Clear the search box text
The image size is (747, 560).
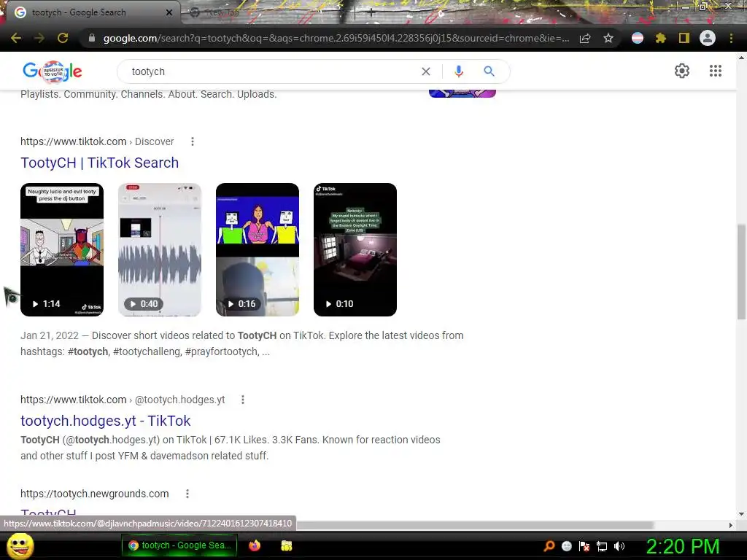[426, 71]
